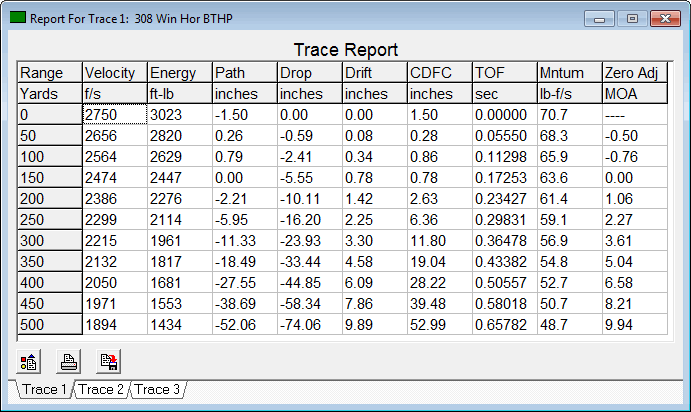The height and width of the screenshot is (412, 691).
Task: Select the drop value -74.06
Action: point(310,325)
